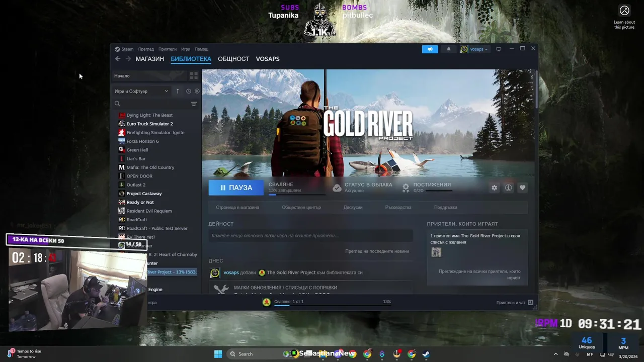Switch to the МАГАЗИН tab

(150, 59)
